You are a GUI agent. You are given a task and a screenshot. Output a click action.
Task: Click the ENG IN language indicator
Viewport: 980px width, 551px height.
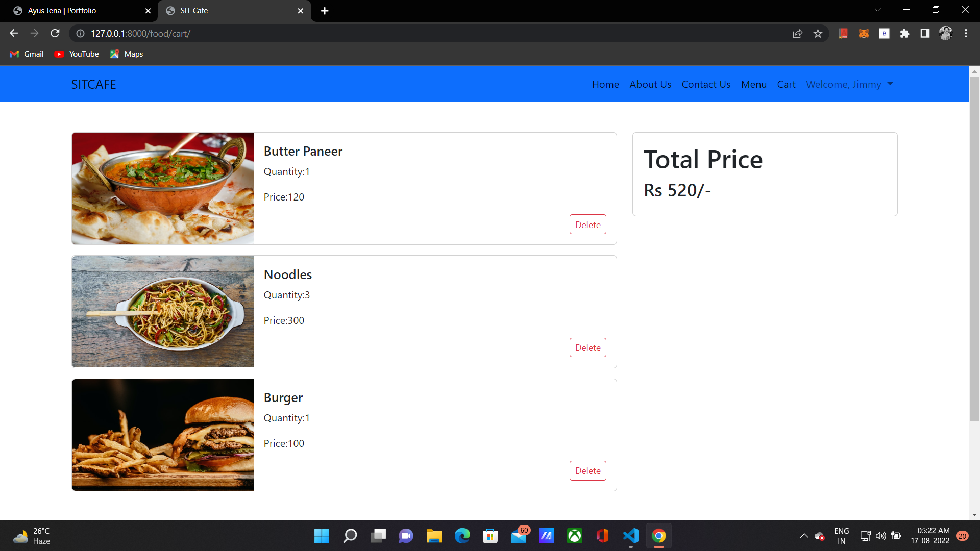pyautogui.click(x=842, y=536)
